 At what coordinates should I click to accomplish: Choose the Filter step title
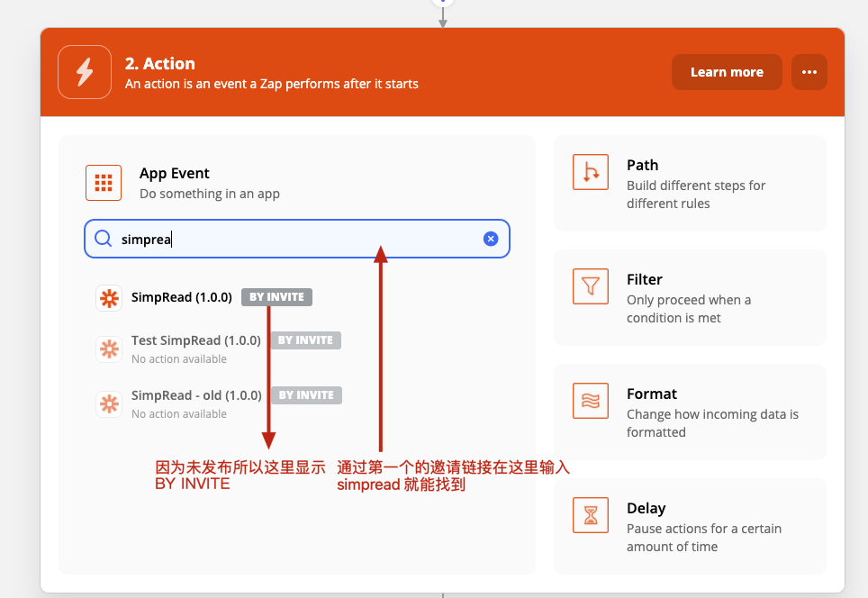[x=645, y=279]
